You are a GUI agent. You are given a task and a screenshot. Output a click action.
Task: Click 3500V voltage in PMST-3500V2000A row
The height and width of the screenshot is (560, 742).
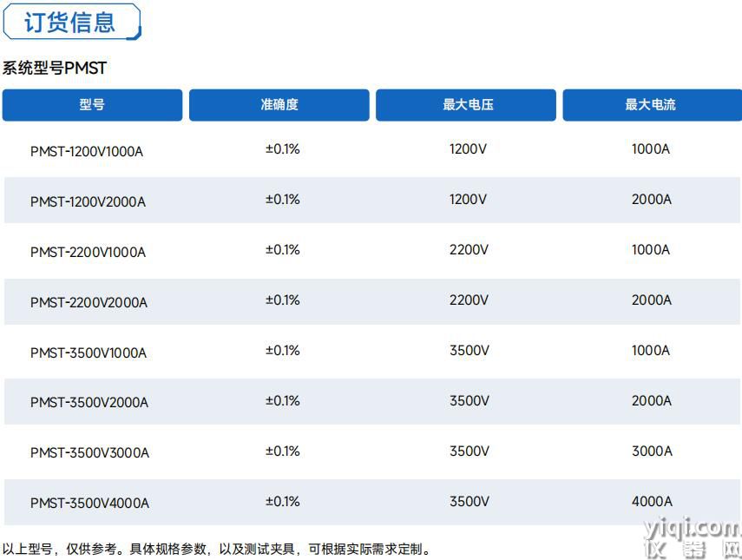(x=469, y=401)
